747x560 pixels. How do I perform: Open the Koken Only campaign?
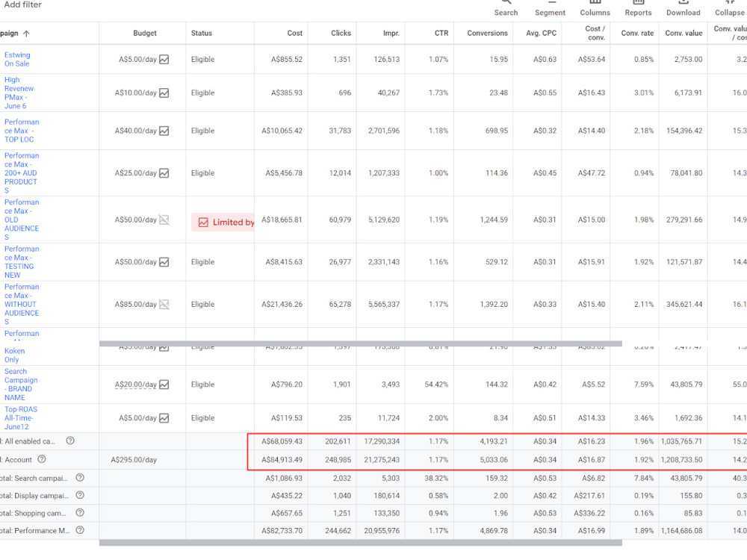tap(14, 355)
